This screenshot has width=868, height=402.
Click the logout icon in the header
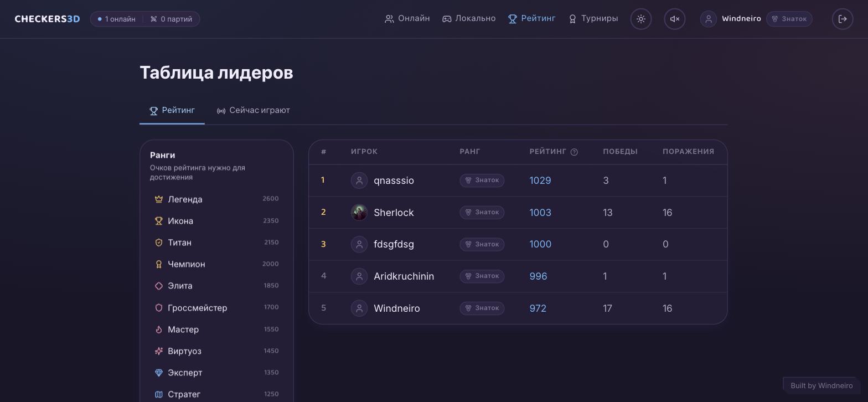[843, 19]
